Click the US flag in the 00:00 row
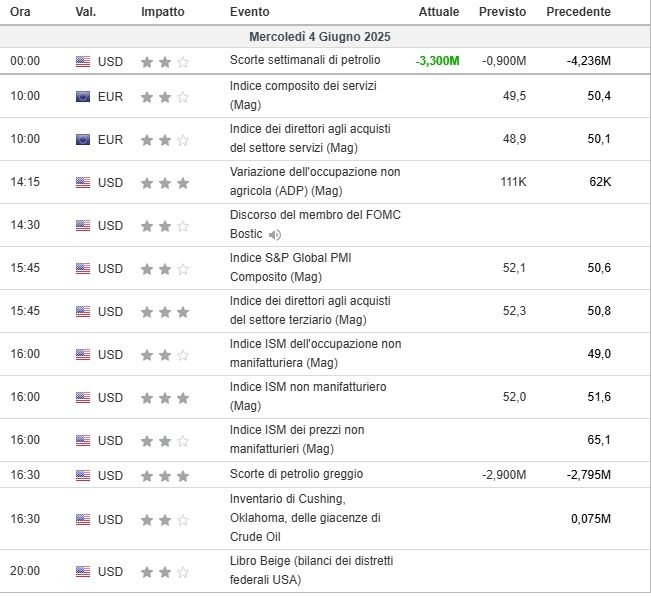 [x=83, y=61]
